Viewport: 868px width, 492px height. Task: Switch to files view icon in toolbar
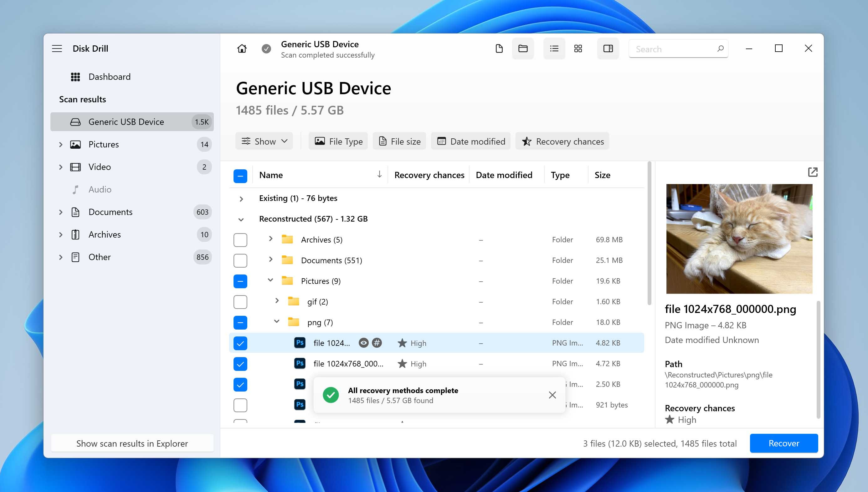(499, 49)
